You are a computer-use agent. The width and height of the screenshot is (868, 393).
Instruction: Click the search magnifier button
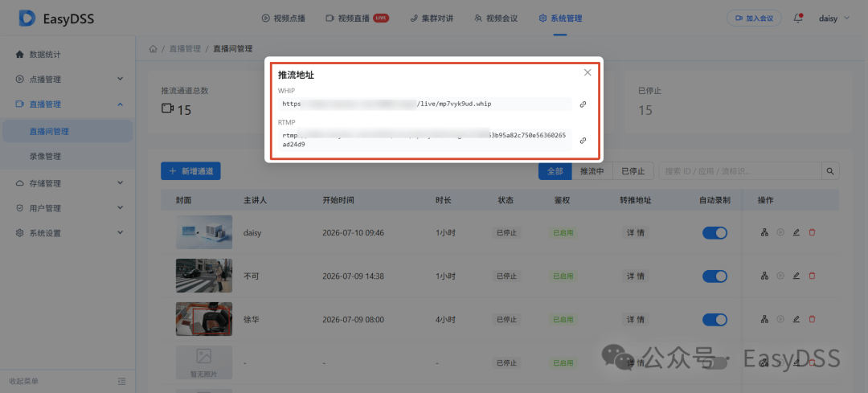coord(830,171)
